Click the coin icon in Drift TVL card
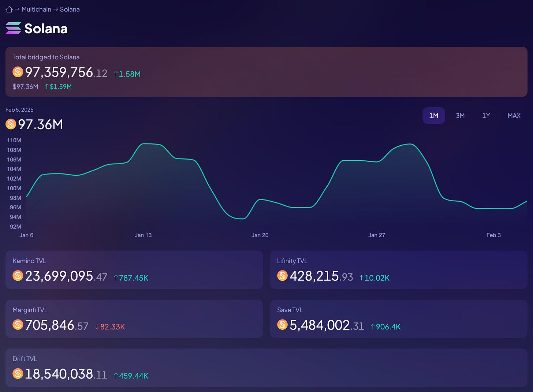Image resolution: width=533 pixels, height=392 pixels. pyautogui.click(x=18, y=373)
